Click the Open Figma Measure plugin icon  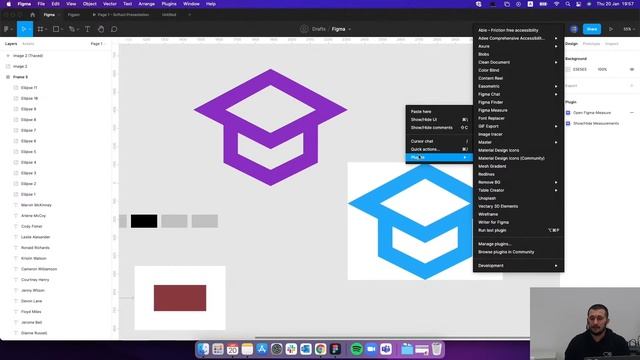pos(568,113)
